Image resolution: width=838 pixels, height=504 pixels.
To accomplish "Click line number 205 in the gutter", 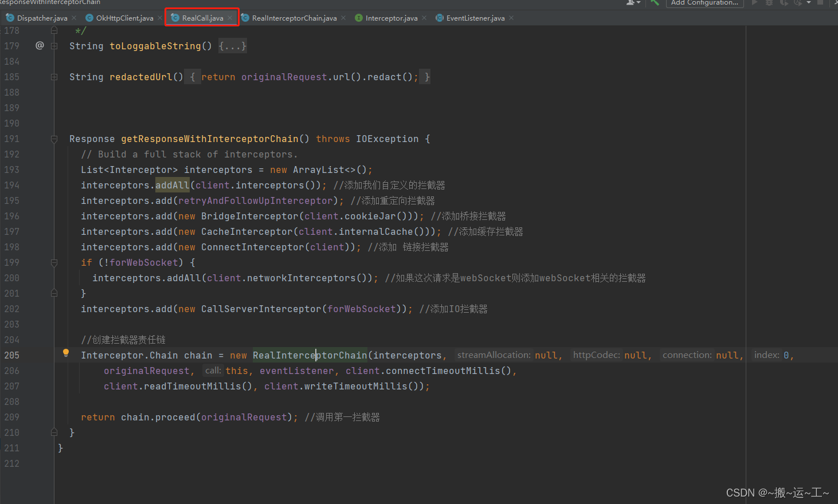I will [x=11, y=355].
